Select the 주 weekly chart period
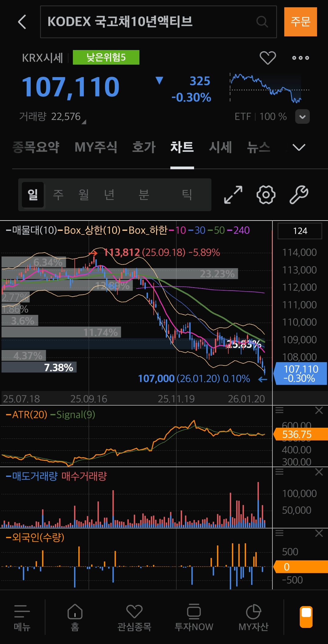Screen dimensions: 328x644 [x=58, y=195]
